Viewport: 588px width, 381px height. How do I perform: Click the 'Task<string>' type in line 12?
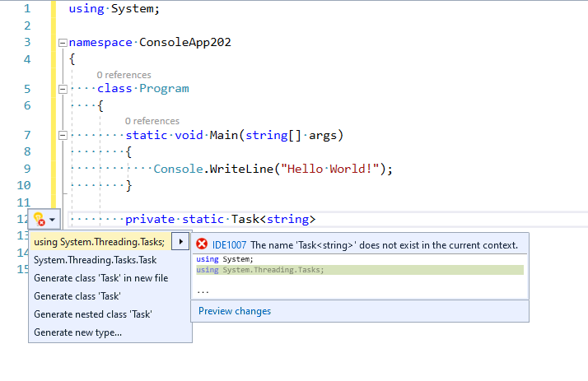click(273, 219)
